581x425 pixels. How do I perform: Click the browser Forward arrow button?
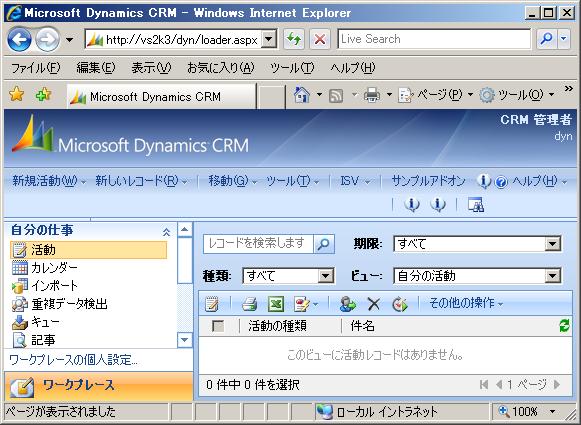tap(47, 39)
